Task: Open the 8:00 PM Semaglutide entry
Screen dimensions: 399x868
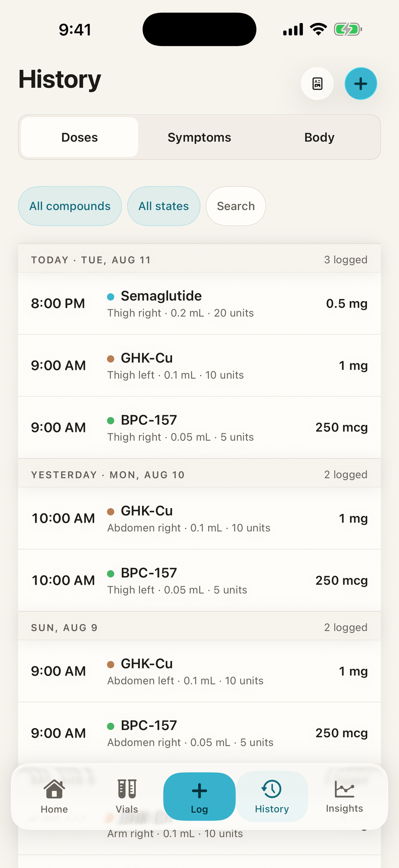Action: click(x=199, y=303)
